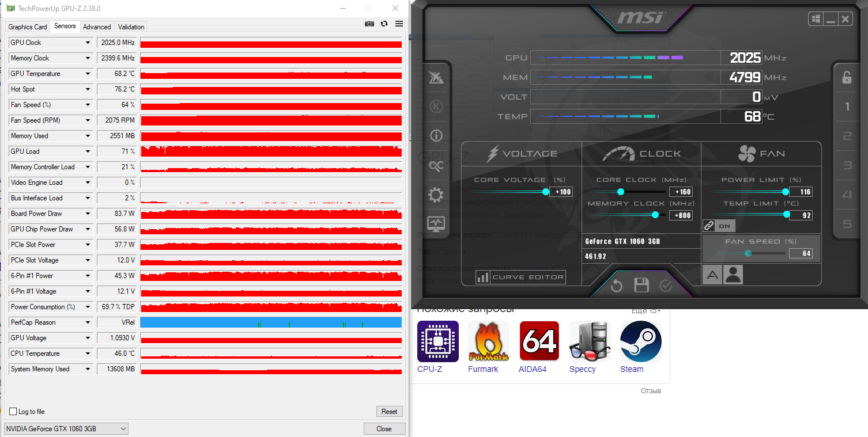Select Afterburner profile slot 5
This screenshot has height=437, width=868.
(847, 223)
